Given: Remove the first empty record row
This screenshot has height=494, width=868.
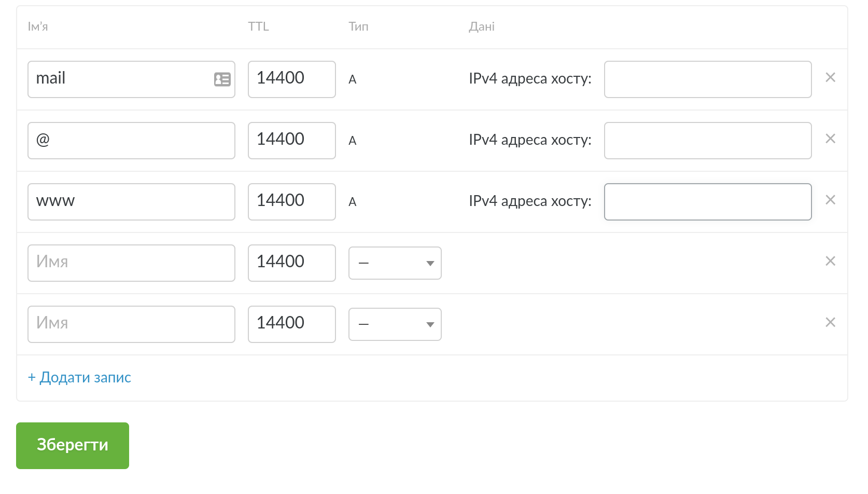Looking at the screenshot, I should [830, 262].
